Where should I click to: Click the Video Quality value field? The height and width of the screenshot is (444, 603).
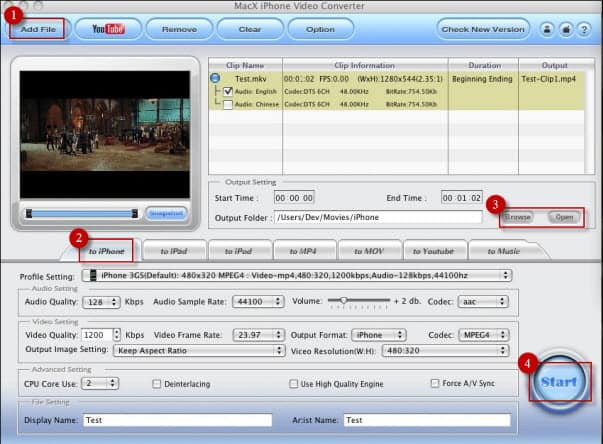[x=97, y=335]
